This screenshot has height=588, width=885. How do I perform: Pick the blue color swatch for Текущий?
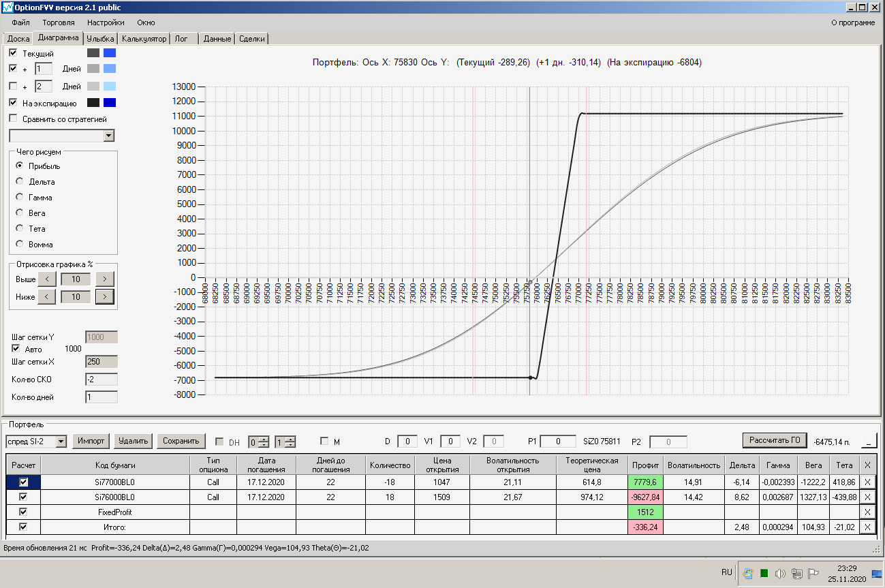pyautogui.click(x=110, y=52)
